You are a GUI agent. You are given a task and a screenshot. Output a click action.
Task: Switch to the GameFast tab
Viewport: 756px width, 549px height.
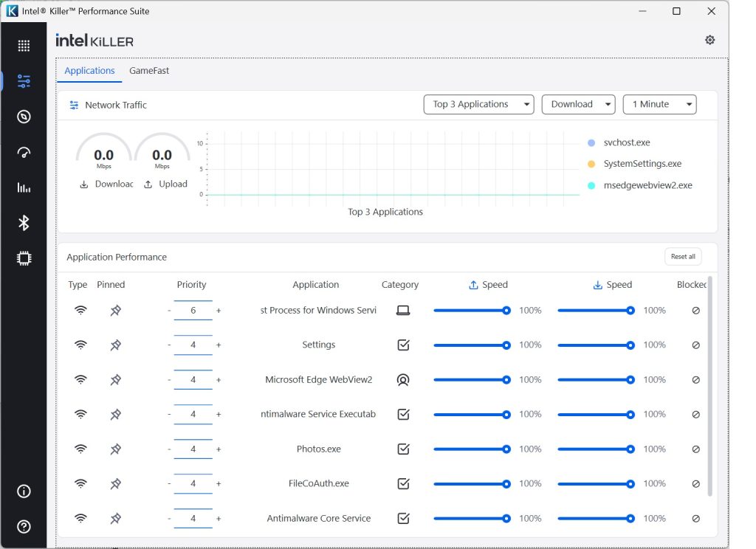pyautogui.click(x=149, y=71)
